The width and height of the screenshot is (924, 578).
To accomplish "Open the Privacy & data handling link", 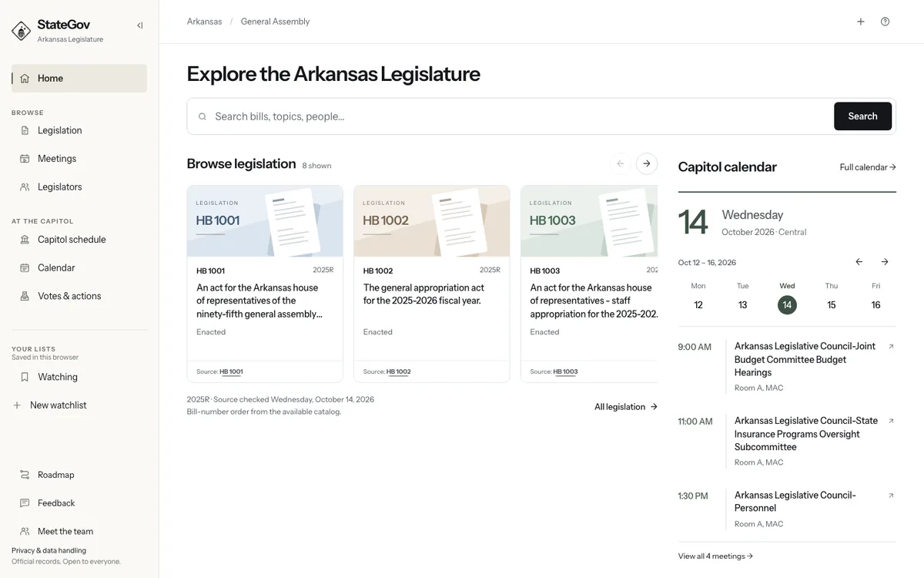I will click(49, 551).
